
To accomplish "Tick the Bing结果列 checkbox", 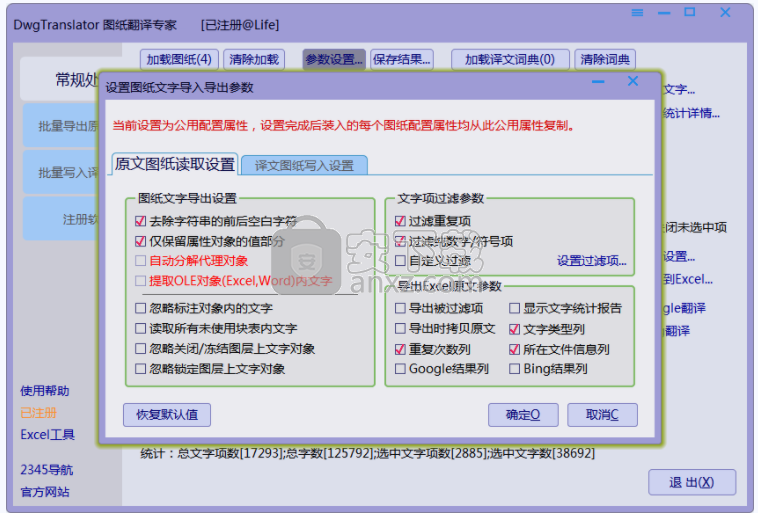I will click(515, 369).
